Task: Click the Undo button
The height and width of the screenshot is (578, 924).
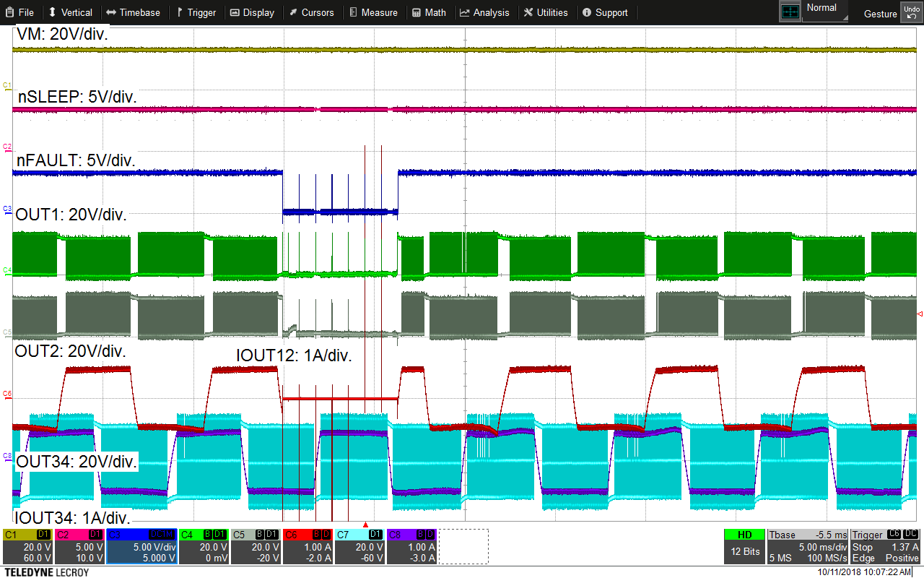Action: tap(911, 12)
